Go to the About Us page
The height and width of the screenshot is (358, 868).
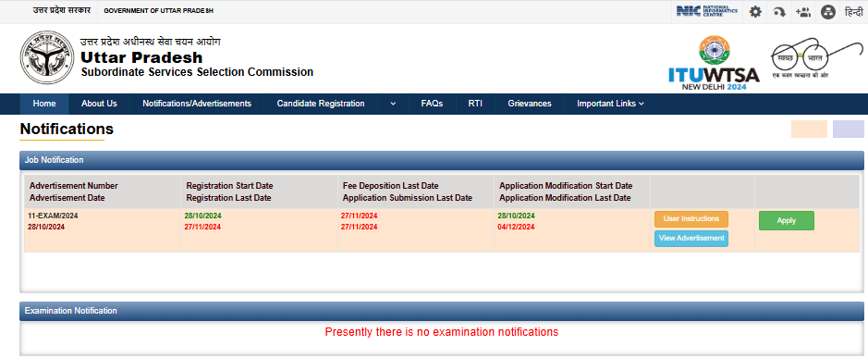coord(99,104)
